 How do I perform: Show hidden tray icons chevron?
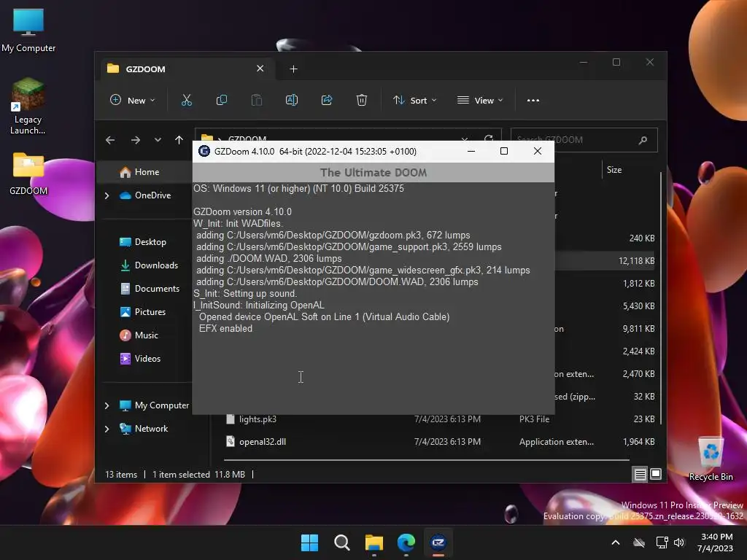click(x=616, y=542)
